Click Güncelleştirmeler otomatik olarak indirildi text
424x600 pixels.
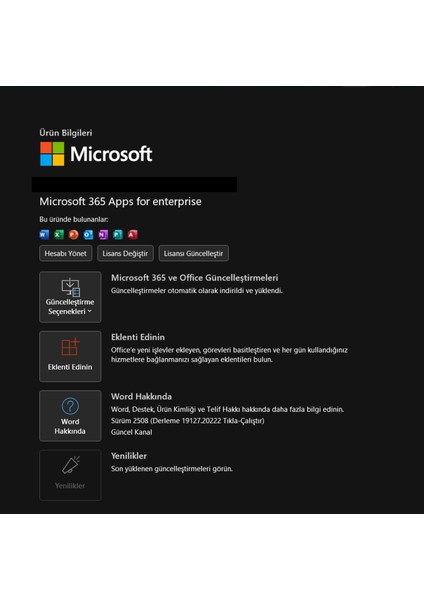[x=197, y=291]
